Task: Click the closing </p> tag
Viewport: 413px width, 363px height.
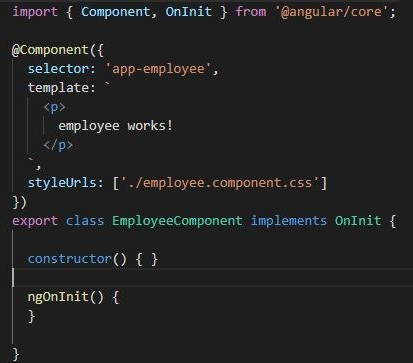Action: coord(58,145)
